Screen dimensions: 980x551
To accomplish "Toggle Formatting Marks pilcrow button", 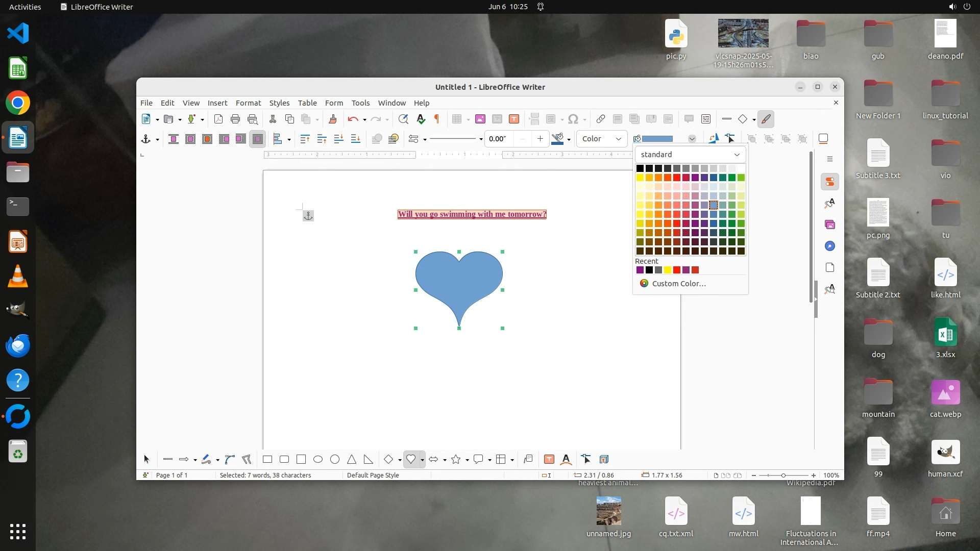I will [437, 119].
